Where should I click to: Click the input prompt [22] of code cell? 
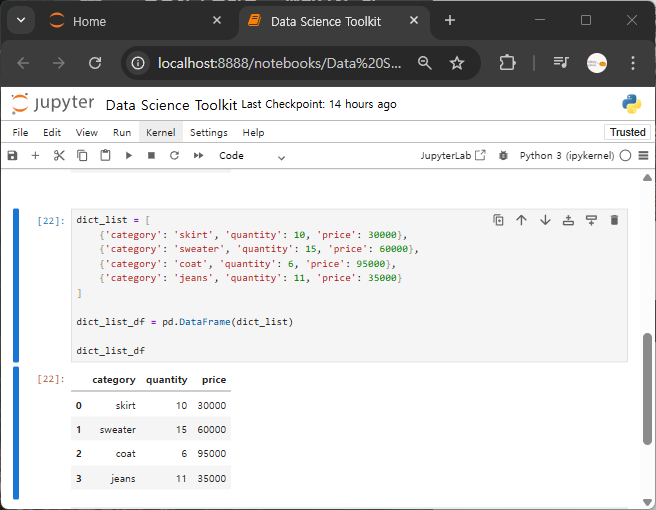click(51, 220)
